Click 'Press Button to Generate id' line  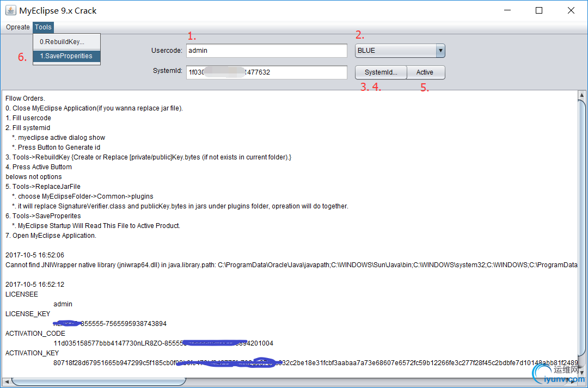tap(56, 147)
